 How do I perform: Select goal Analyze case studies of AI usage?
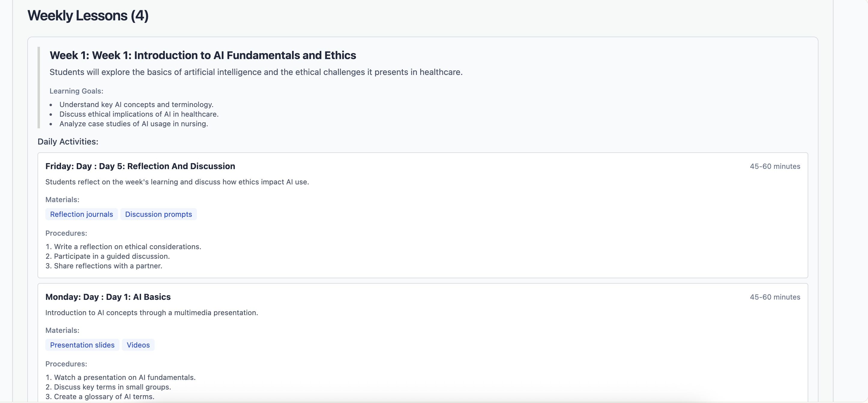134,124
